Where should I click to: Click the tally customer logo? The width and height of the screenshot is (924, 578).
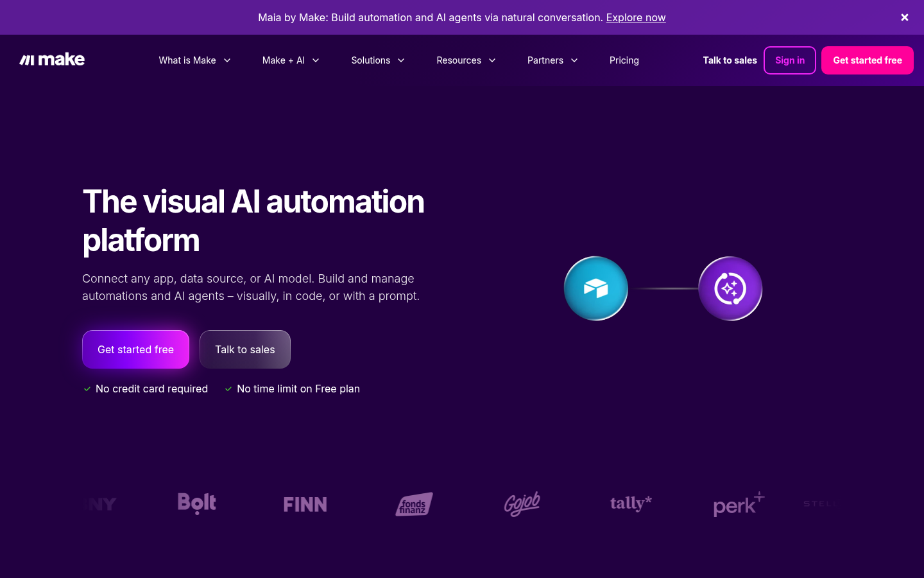point(631,504)
